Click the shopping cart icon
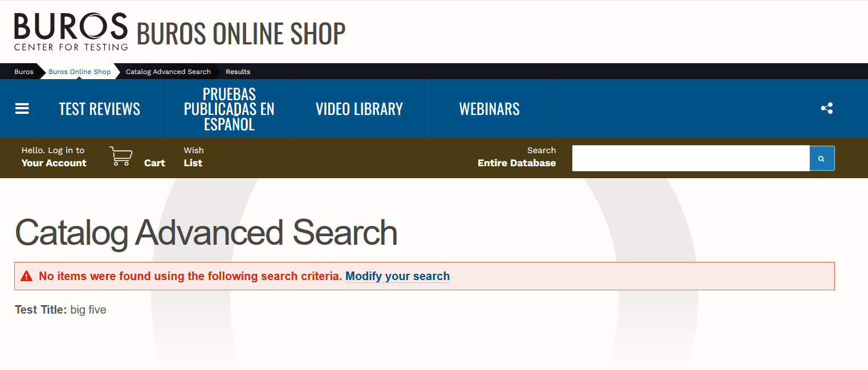The height and width of the screenshot is (370, 868). (121, 156)
